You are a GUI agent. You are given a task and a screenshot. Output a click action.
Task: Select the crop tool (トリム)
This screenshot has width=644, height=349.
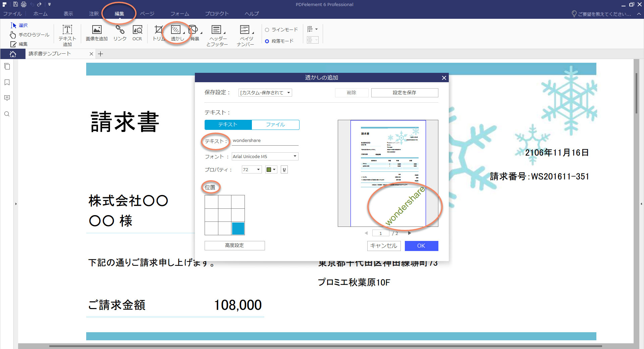pos(159,33)
